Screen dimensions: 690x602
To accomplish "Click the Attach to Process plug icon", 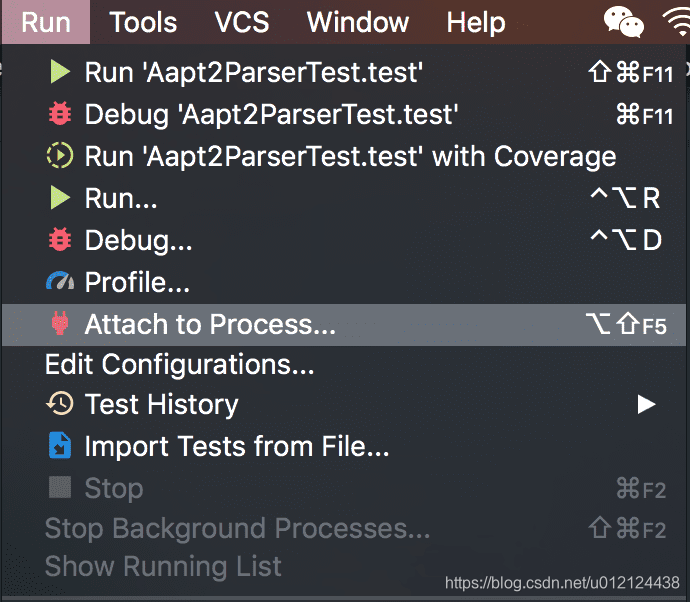I will (60, 325).
